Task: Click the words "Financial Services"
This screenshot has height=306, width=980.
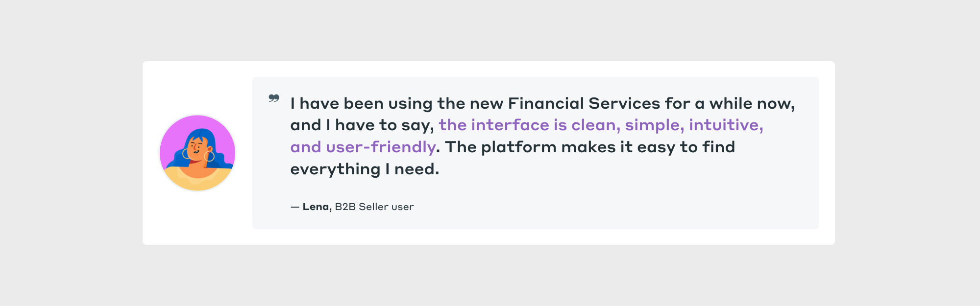Action: coord(584,103)
